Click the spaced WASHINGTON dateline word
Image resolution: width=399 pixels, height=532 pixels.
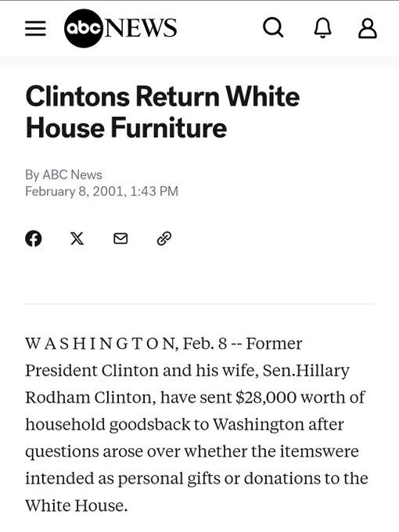pyautogui.click(x=100, y=343)
